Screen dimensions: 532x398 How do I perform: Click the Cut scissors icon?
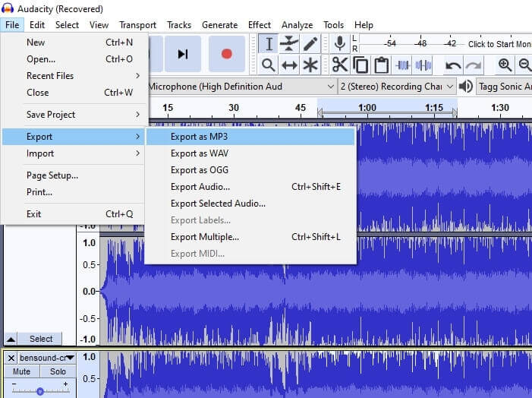click(340, 65)
